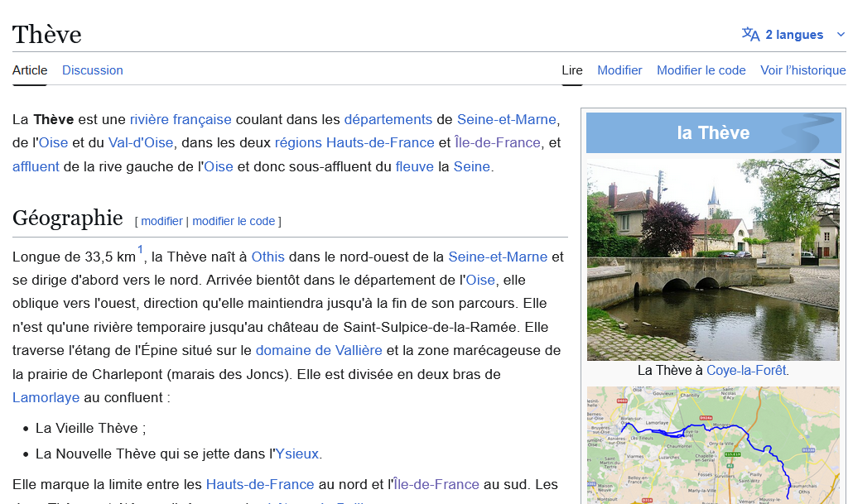This screenshot has width=848, height=504.
Task: Click the page title Thève
Action: 47,35
